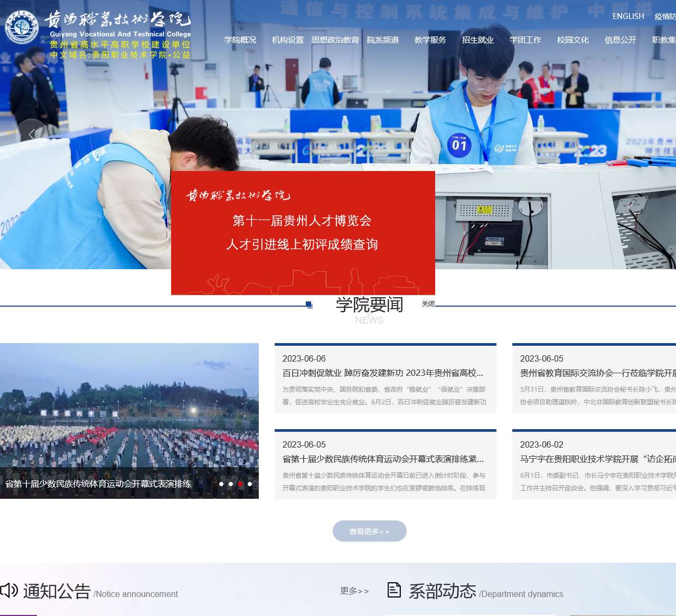676x616 pixels.
Task: Open 校园文化 menu
Action: [573, 40]
